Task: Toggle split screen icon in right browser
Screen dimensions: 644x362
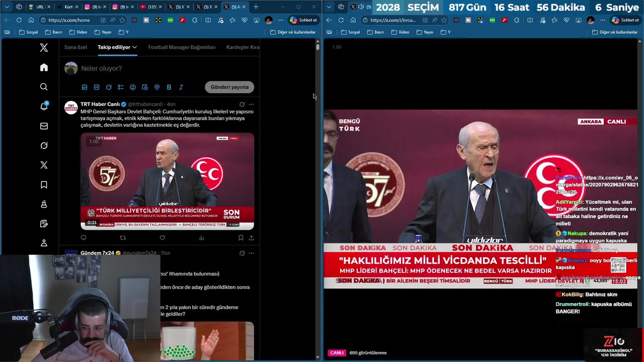Action: pyautogui.click(x=530, y=20)
